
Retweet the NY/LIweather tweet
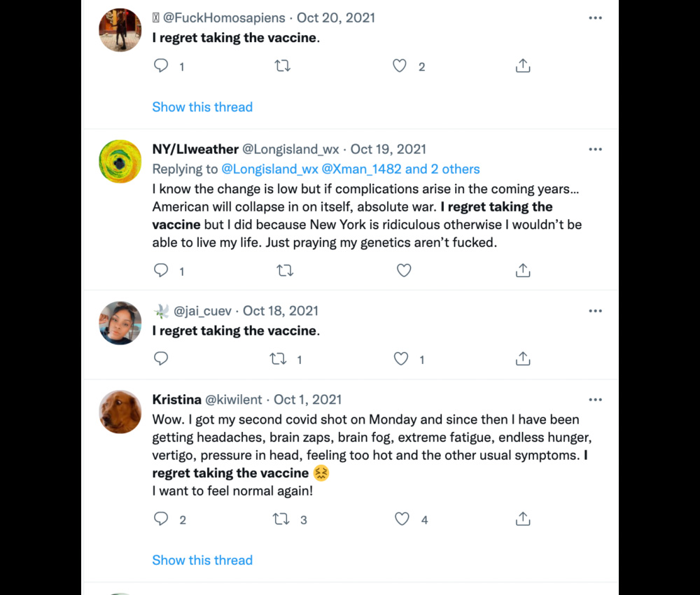coord(285,270)
